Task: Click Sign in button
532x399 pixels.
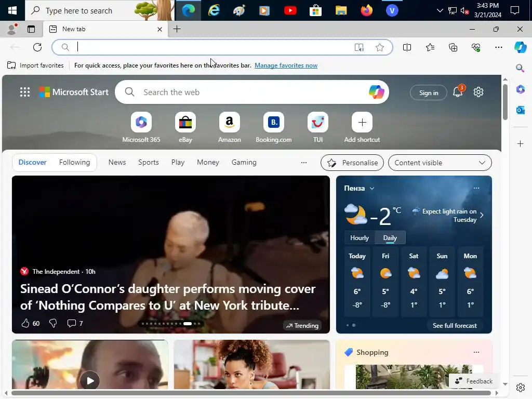Action: click(x=429, y=92)
